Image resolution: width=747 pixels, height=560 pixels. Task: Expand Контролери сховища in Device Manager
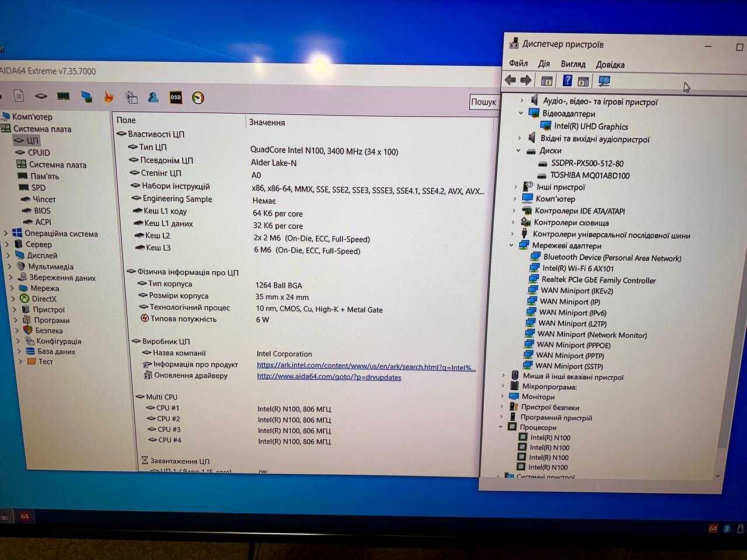tap(514, 222)
